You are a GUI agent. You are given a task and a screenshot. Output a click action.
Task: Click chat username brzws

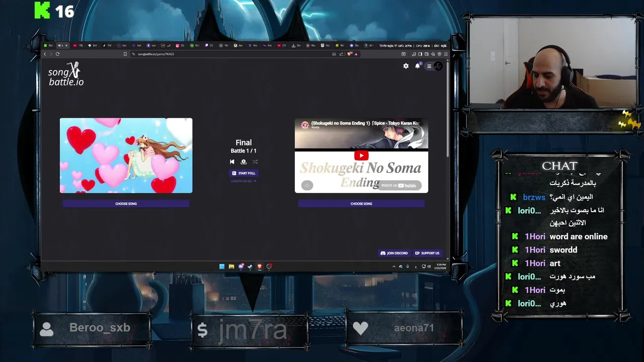click(x=534, y=197)
